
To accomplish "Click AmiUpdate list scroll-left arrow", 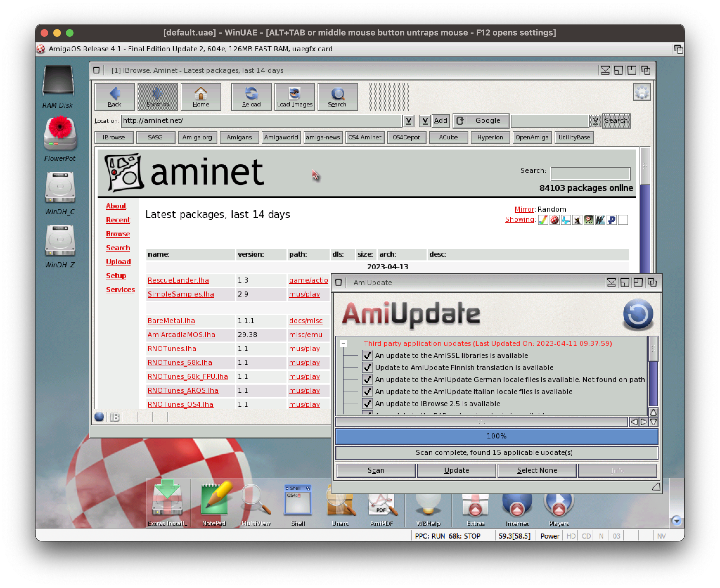I will pos(634,422).
